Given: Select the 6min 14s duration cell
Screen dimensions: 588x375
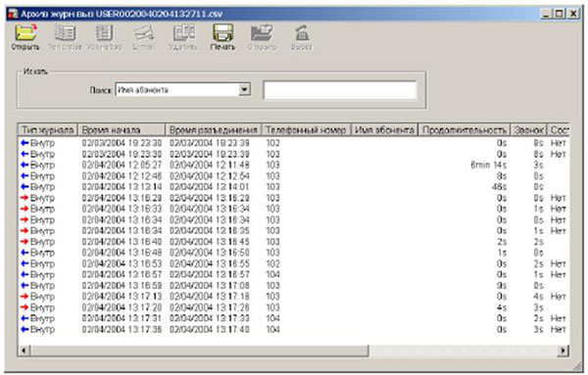Looking at the screenshot, I should tap(489, 164).
